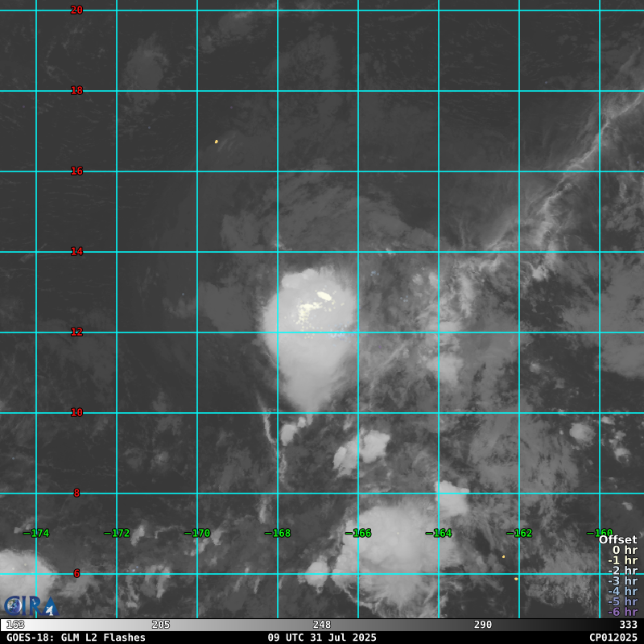Image resolution: width=644 pixels, height=644 pixels.
Task: Click 'GOES-18: GLM L2 Flashes' caption
Action: pyautogui.click(x=76, y=638)
